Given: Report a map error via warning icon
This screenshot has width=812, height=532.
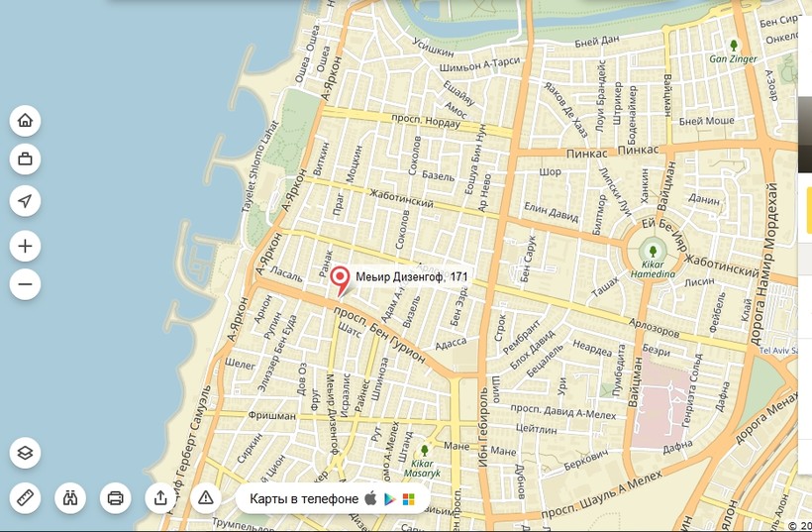Looking at the screenshot, I should (205, 497).
